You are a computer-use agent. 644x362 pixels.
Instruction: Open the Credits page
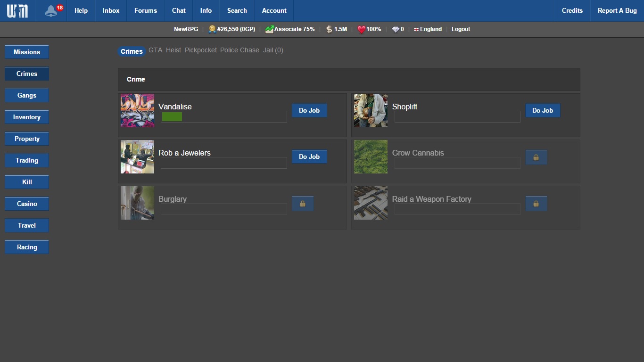[572, 10]
